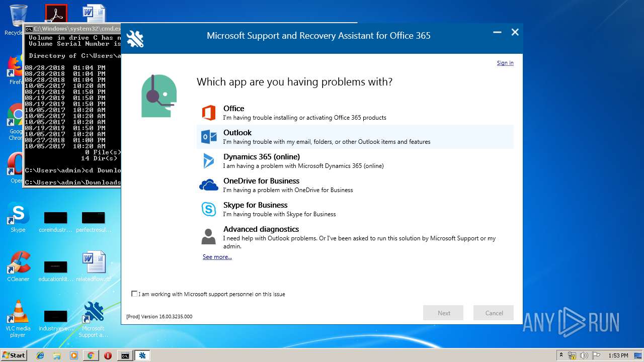Select 'Advanced diagnostics' heading

[x=261, y=229]
